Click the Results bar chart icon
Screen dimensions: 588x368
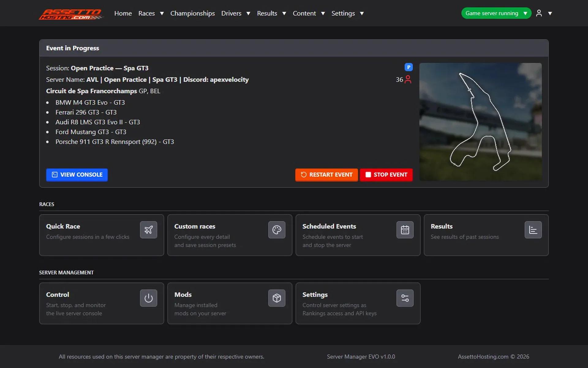point(533,230)
